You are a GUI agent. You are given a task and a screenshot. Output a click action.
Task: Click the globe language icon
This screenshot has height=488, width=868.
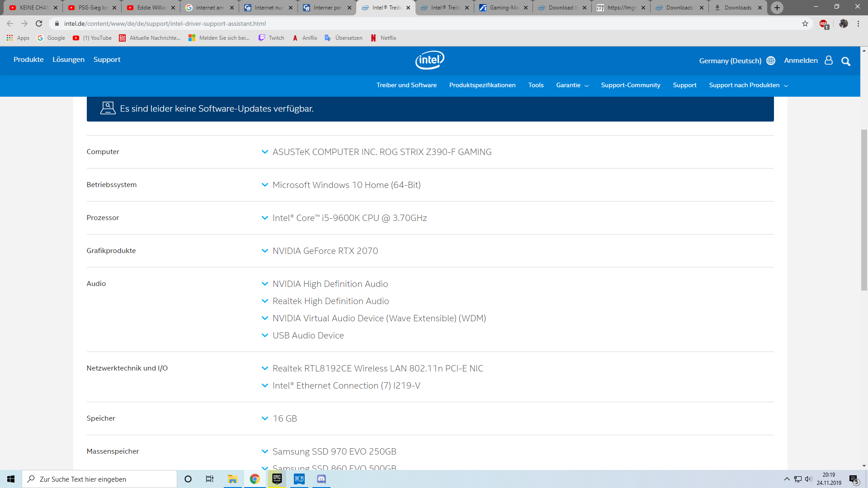click(771, 61)
